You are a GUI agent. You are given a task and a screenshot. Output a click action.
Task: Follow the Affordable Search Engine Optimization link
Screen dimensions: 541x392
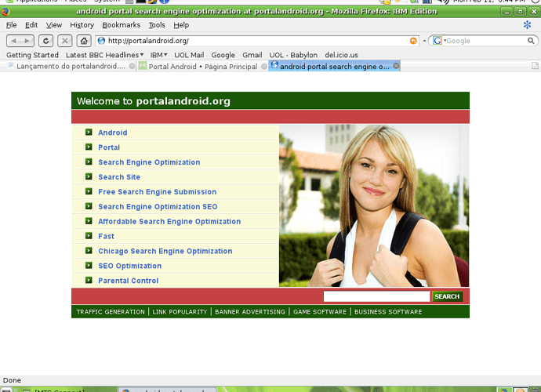click(x=169, y=221)
